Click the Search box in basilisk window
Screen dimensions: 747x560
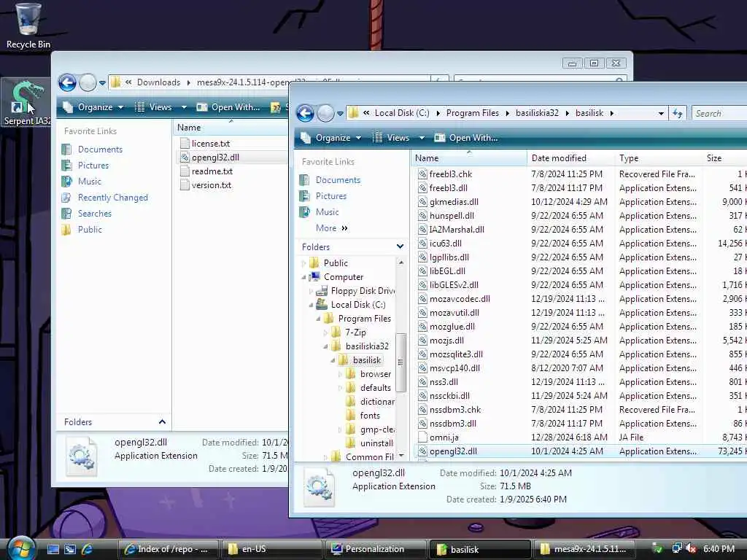tap(719, 113)
